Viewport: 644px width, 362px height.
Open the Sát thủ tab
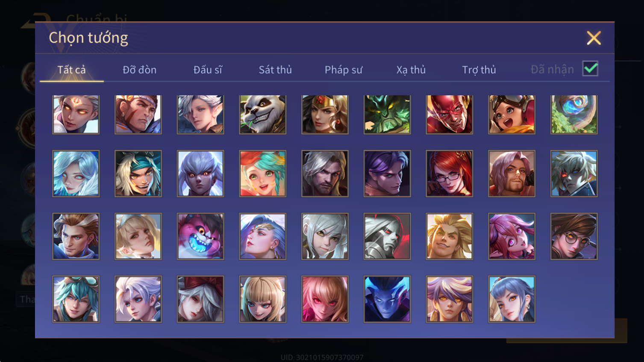tap(275, 70)
